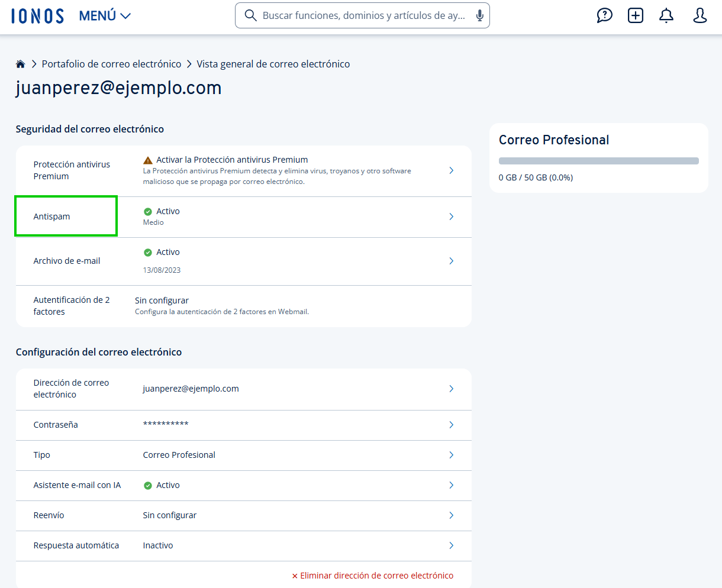
Task: Focus the search functions and domains field
Action: coord(362,15)
